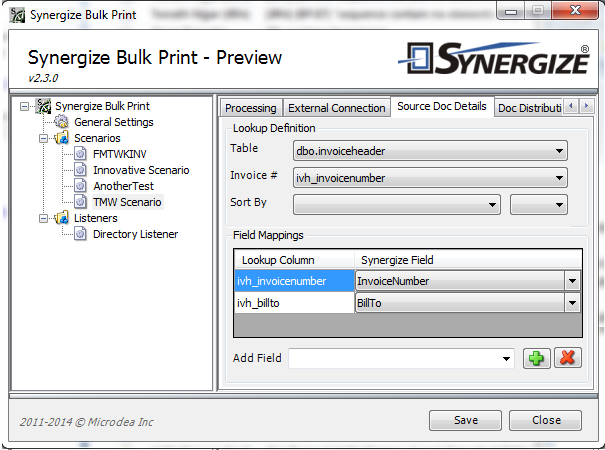
Task: Select TMW Scenario in the tree
Action: (127, 202)
